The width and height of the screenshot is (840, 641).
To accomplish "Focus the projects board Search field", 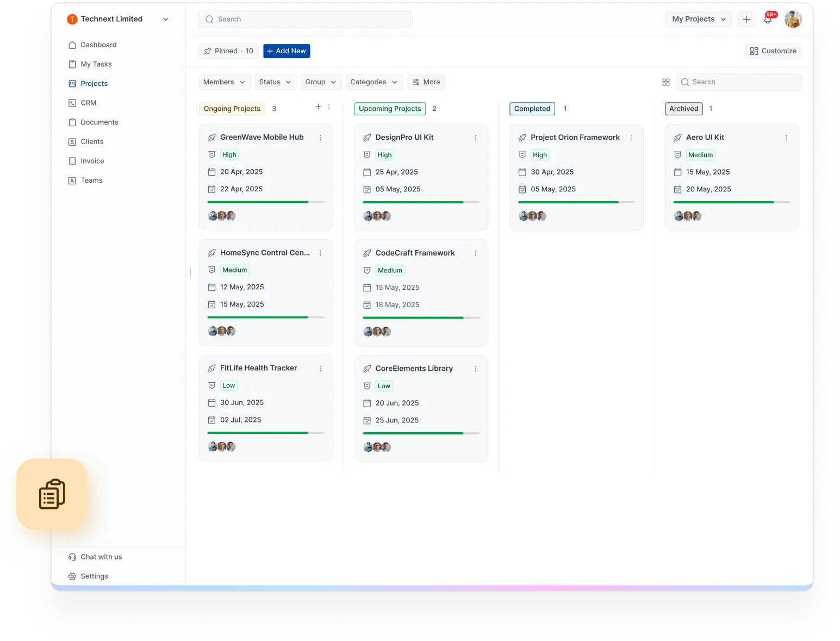I will point(739,82).
